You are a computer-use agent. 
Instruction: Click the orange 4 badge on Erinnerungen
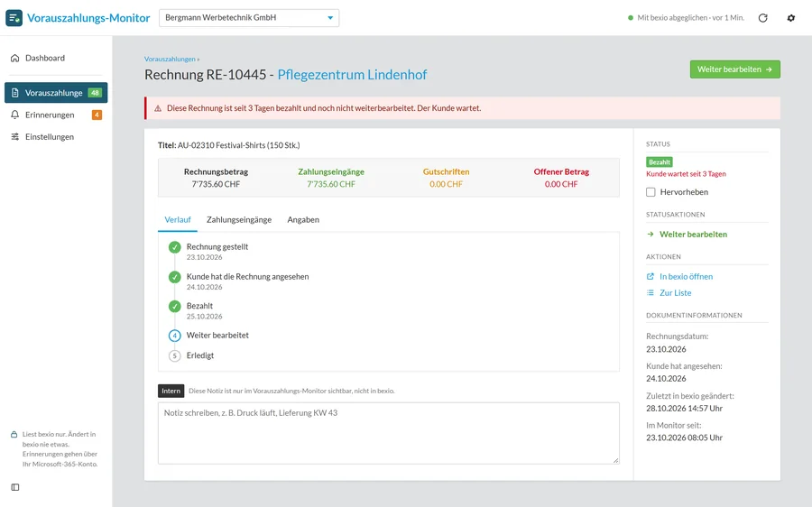[97, 115]
